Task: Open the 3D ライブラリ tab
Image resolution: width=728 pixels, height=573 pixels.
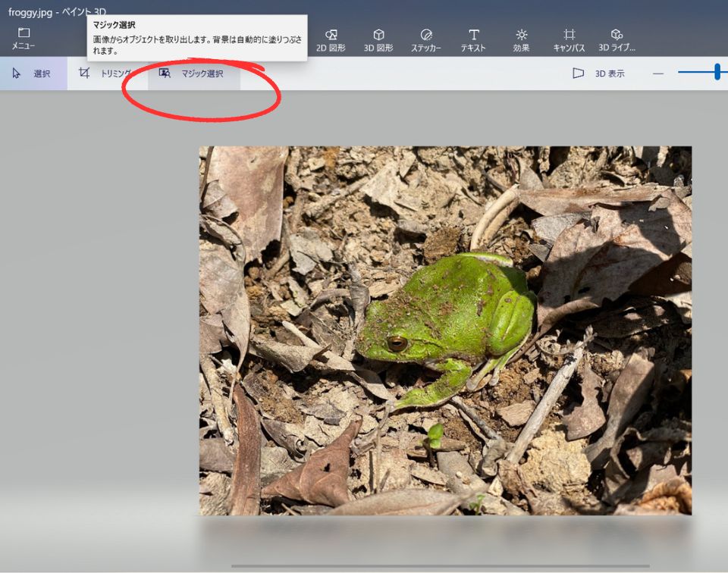Action: (x=617, y=40)
